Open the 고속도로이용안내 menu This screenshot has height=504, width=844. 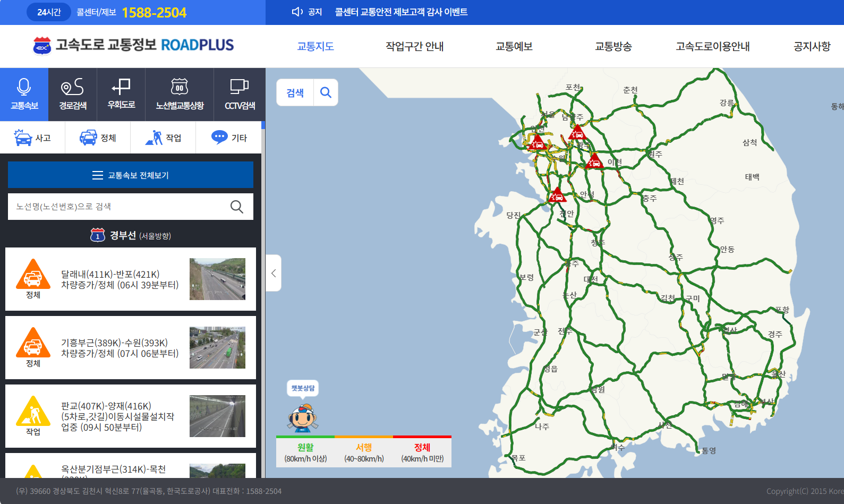coord(713,46)
